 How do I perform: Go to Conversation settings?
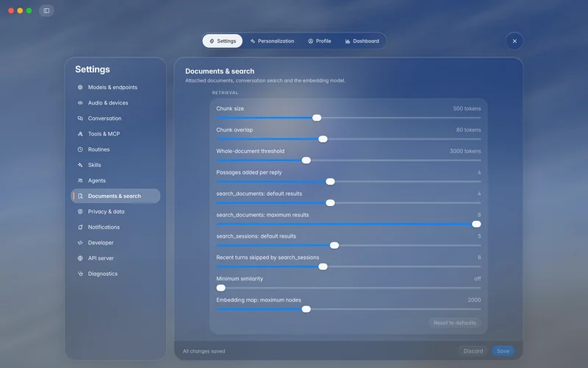point(115,118)
